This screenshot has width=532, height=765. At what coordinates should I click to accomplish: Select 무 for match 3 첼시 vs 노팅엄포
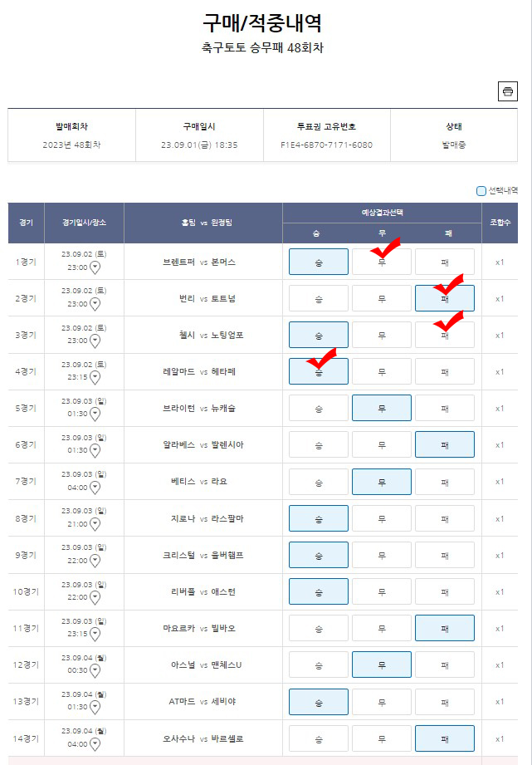click(x=381, y=336)
